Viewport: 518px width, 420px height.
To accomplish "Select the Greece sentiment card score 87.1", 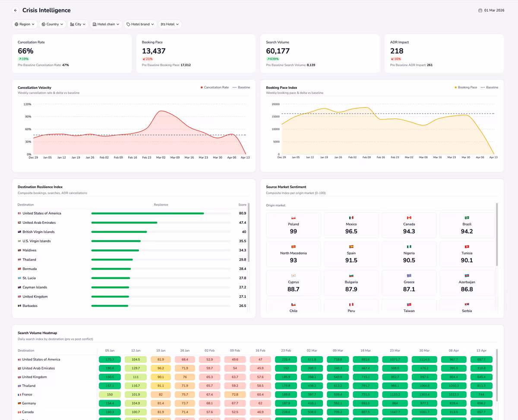I will point(409,283).
